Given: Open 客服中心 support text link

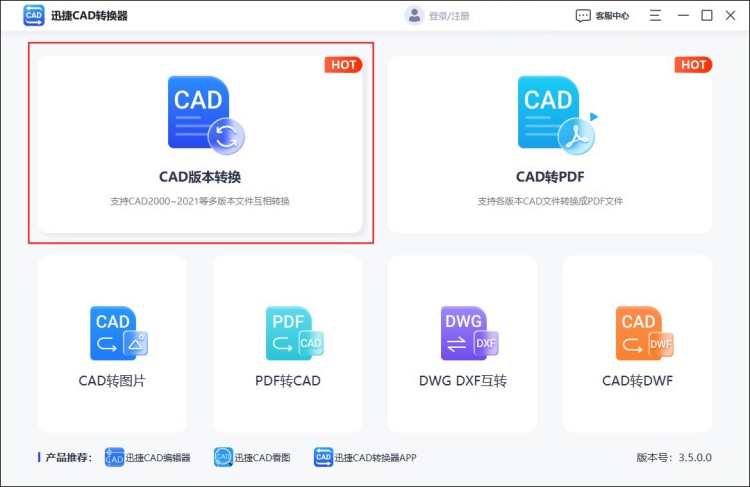Looking at the screenshot, I should [x=612, y=16].
